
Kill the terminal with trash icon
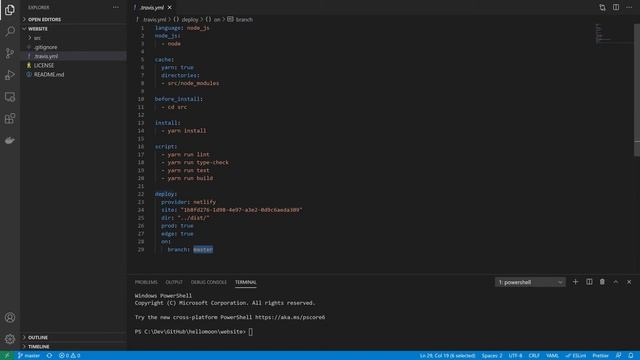[602, 282]
